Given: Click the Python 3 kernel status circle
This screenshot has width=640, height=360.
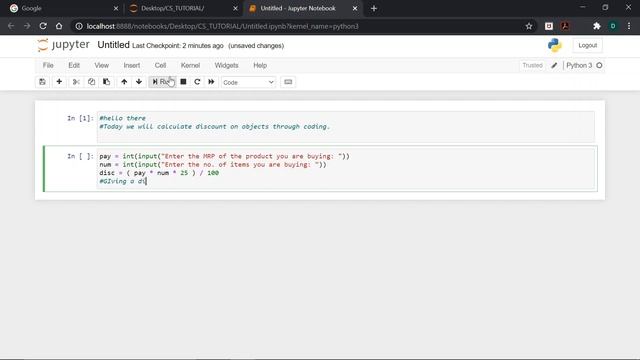Looking at the screenshot, I should coord(599,65).
